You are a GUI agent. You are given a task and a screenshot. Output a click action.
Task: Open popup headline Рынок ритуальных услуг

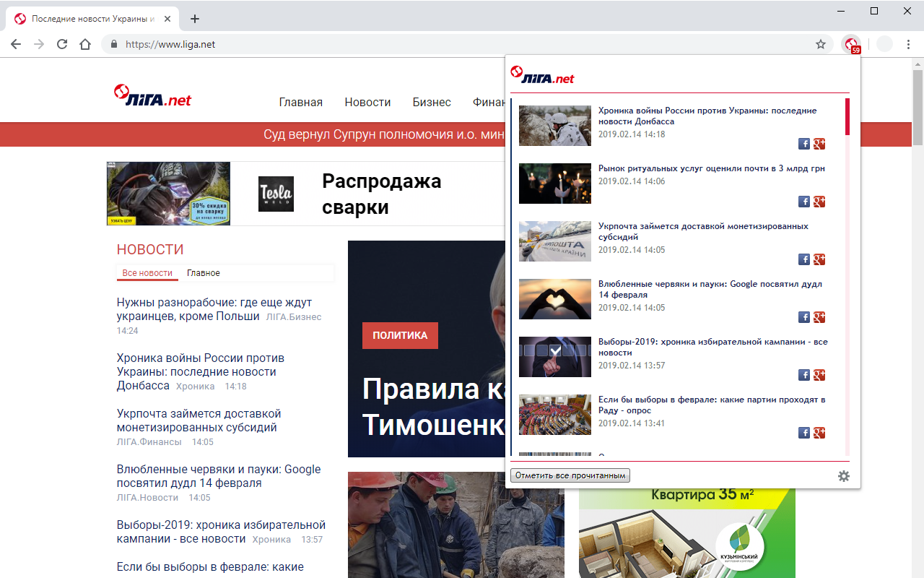(x=712, y=168)
